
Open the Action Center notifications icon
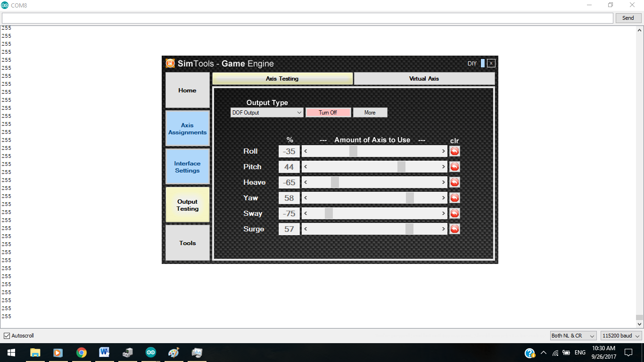[628, 353]
